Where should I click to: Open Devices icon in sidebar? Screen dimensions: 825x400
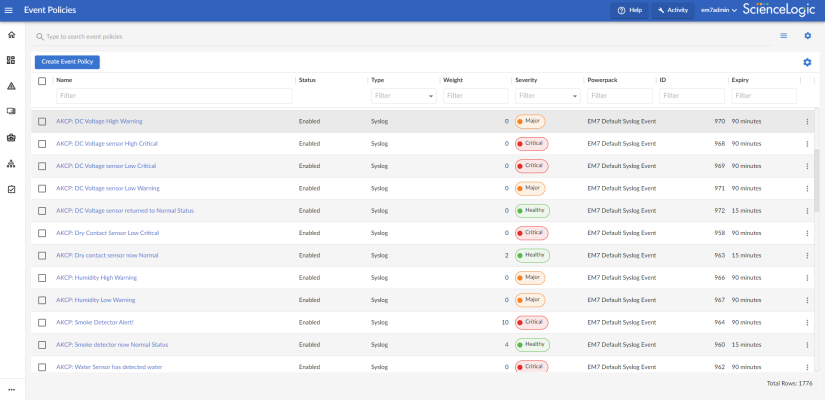pyautogui.click(x=11, y=111)
